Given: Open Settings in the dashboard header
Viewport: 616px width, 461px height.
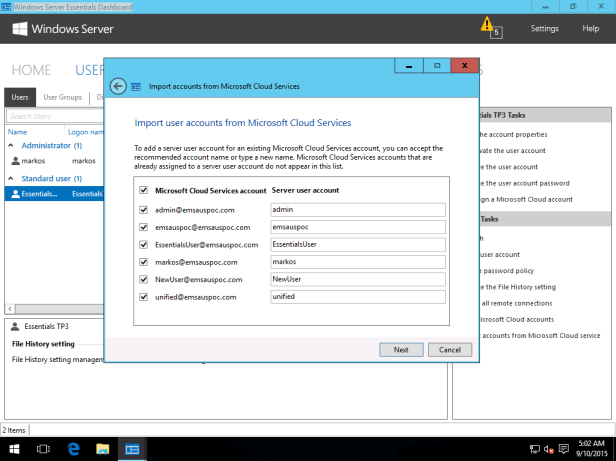Looking at the screenshot, I should [x=544, y=28].
